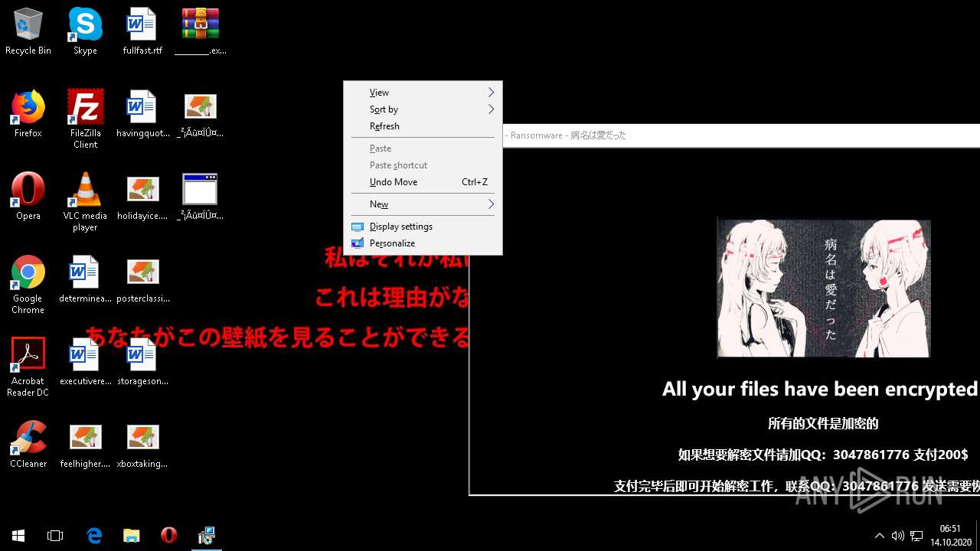
Task: Select the WinRAR .exe archive icon
Action: 201,31
